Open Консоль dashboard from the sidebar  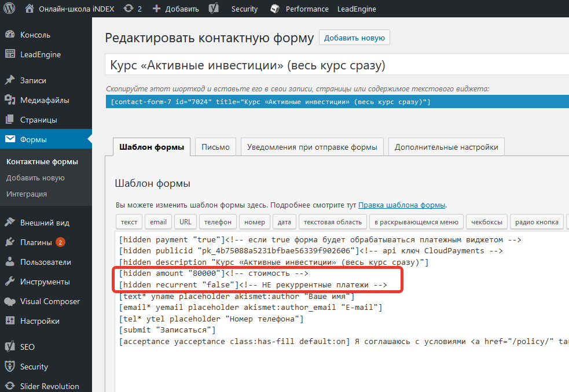click(35, 35)
